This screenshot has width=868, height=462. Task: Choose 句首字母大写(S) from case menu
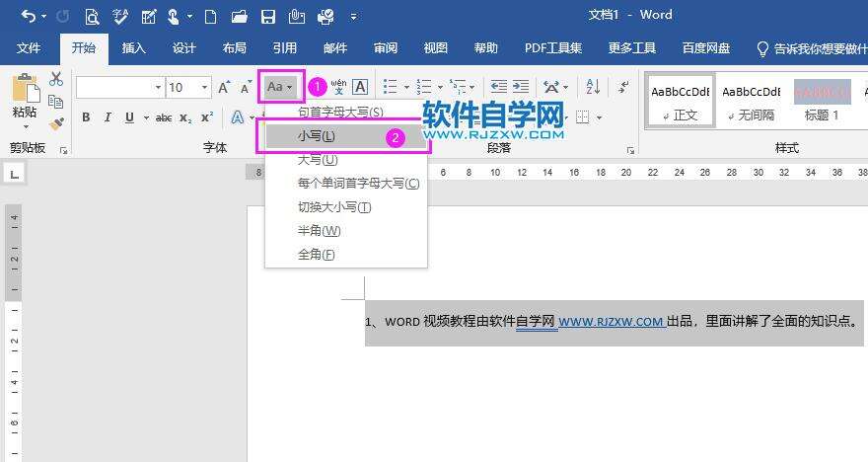(x=346, y=112)
